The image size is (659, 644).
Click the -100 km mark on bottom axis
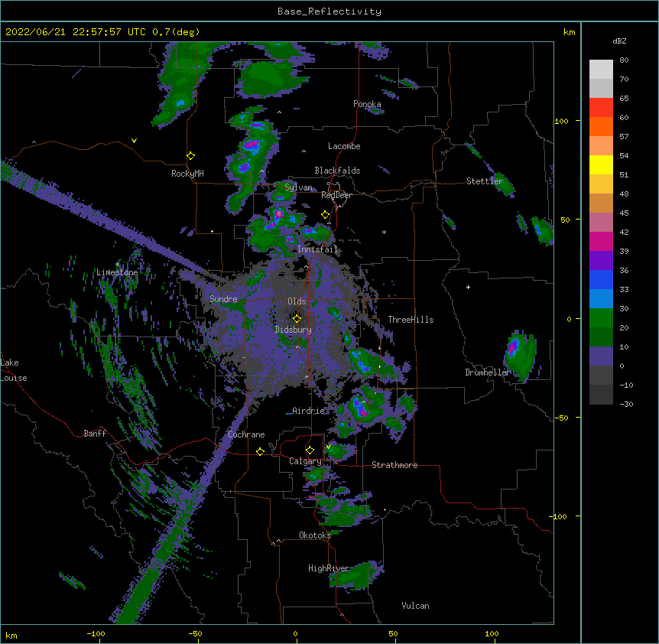pyautogui.click(x=96, y=633)
